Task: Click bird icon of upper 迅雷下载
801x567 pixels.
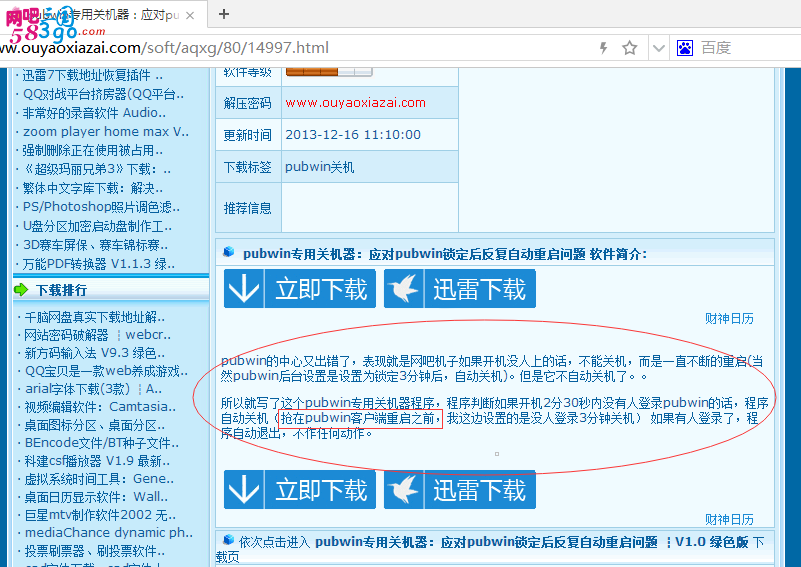Action: pos(404,289)
